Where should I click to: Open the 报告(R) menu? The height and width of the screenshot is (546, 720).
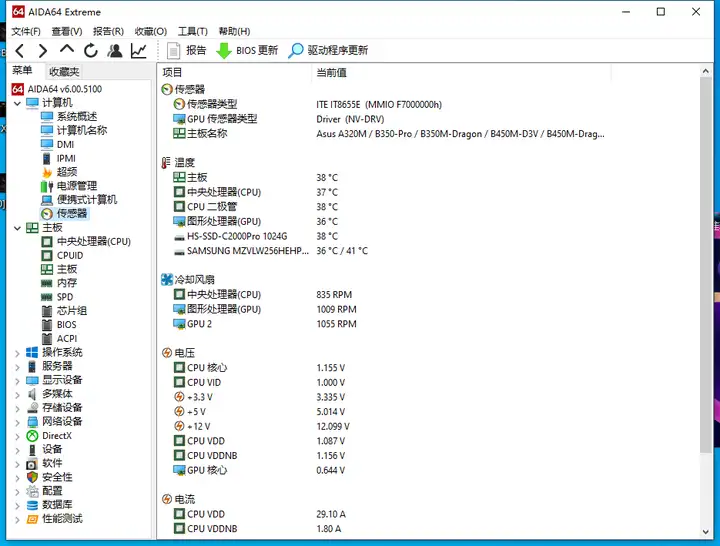pos(108,31)
